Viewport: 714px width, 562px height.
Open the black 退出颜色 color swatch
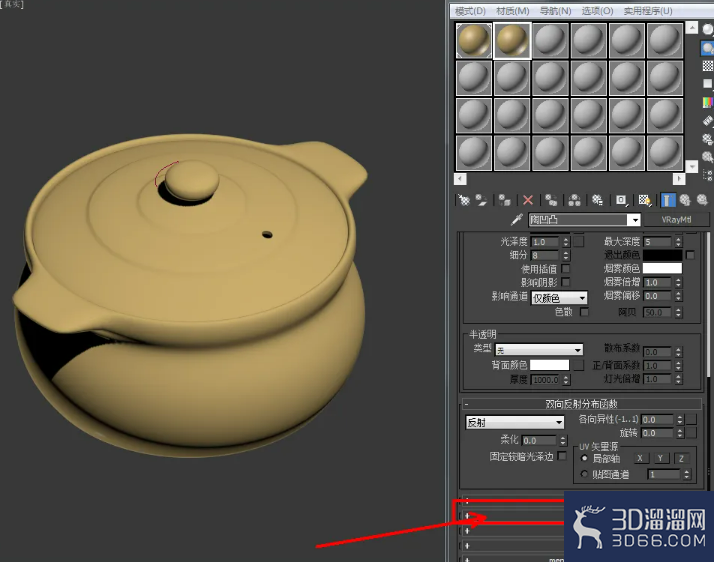tap(662, 255)
